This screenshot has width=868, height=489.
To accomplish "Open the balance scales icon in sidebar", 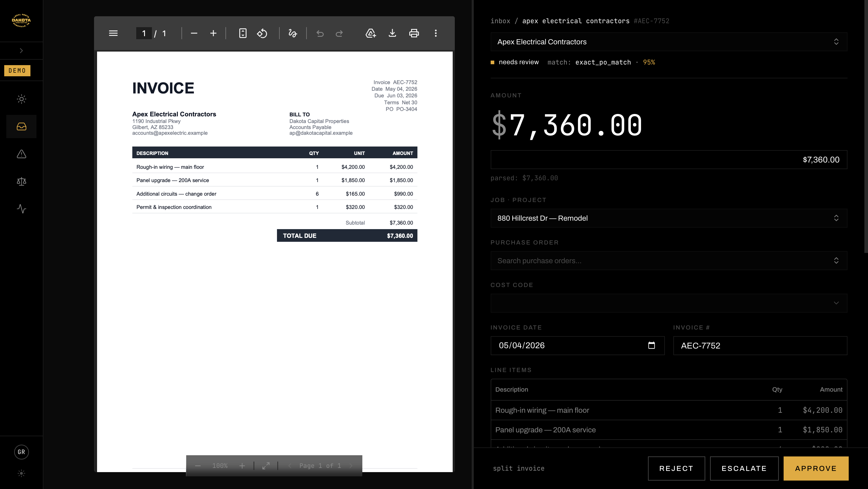I will 21,181.
